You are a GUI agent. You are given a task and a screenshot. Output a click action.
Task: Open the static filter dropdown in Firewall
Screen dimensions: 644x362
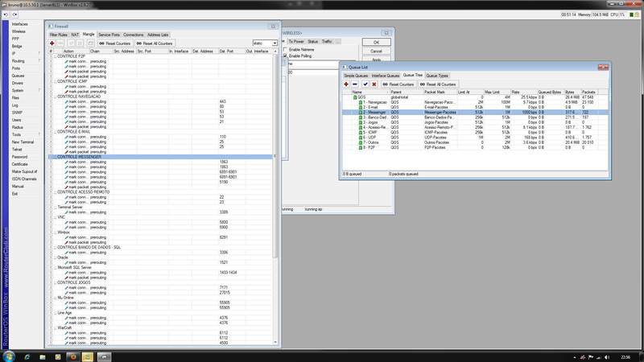click(275, 43)
